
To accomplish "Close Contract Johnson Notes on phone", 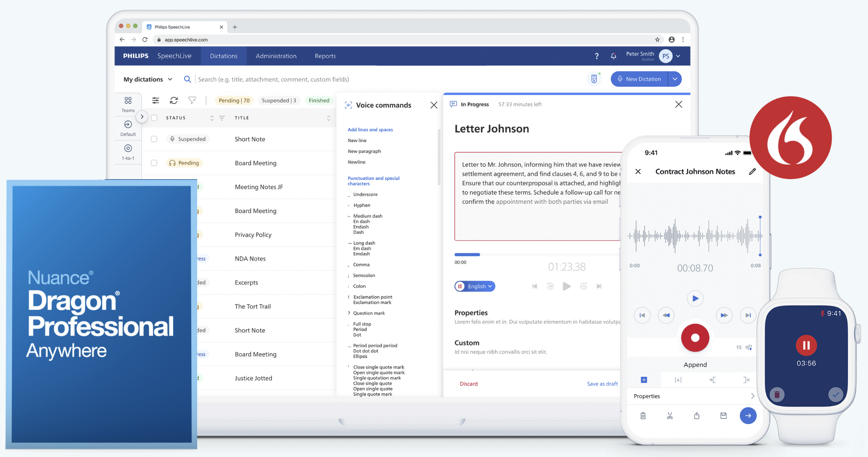I will 638,171.
